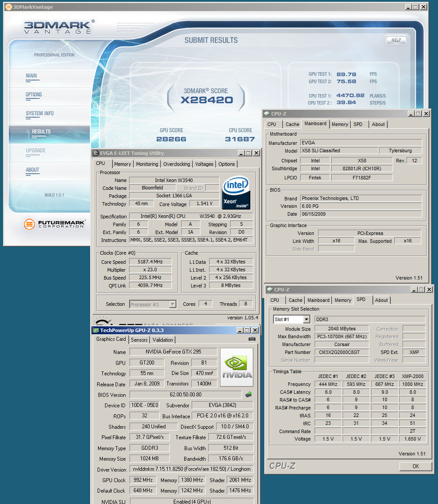This screenshot has height=504, width=438.
Task: Open About tab in CPU-Z Mainboard window
Action: coord(378,124)
